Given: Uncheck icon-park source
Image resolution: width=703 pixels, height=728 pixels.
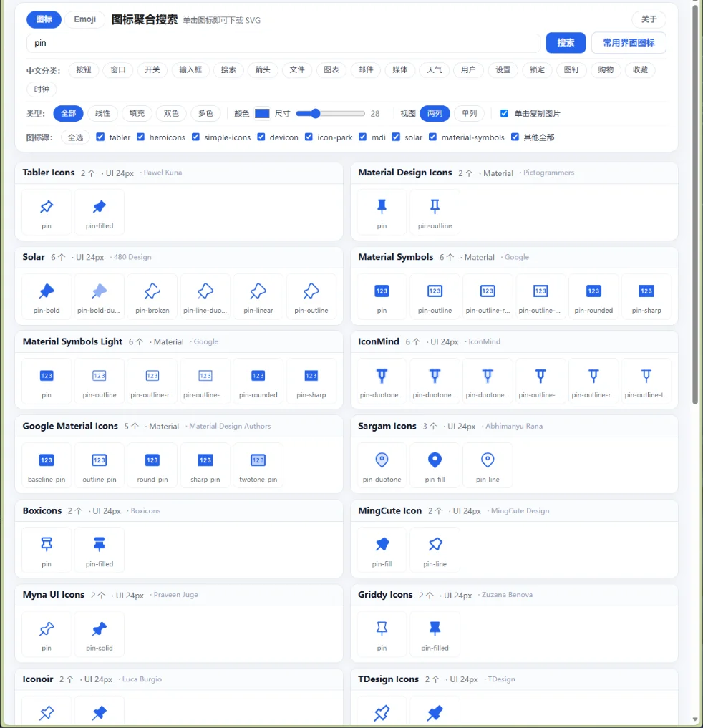Looking at the screenshot, I should click(x=309, y=137).
